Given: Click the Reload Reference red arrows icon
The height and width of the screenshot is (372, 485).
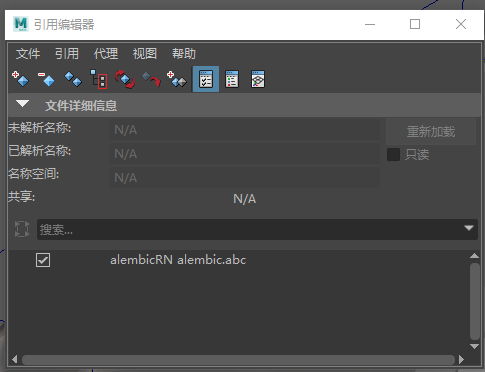Looking at the screenshot, I should (x=125, y=79).
